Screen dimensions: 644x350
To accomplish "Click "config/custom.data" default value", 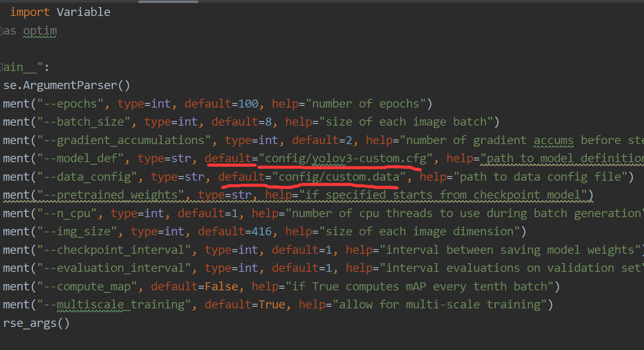I will [339, 177].
